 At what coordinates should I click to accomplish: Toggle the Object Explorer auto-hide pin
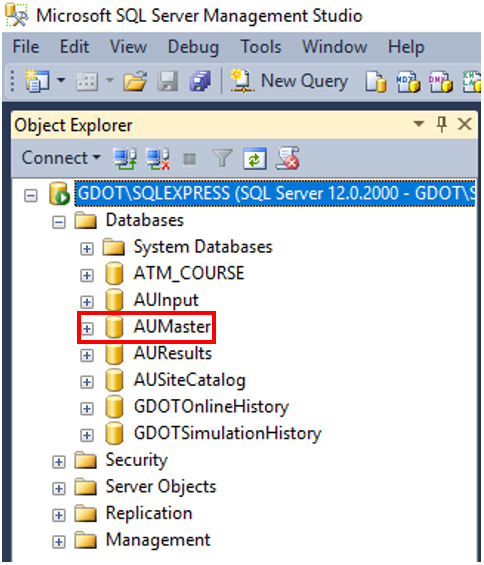(441, 124)
